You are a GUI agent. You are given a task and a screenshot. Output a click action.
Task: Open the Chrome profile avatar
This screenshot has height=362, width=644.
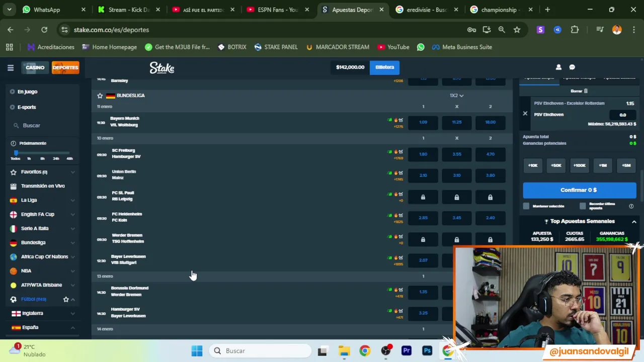(617, 30)
